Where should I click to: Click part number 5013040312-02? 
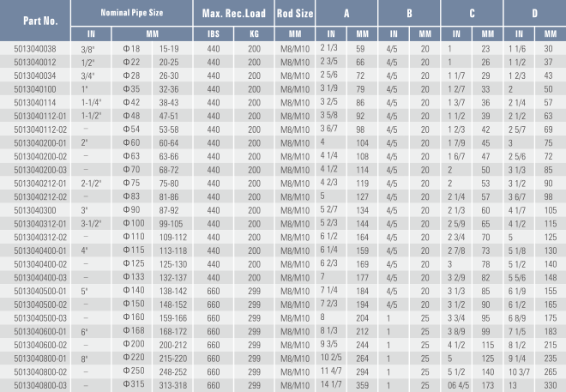point(40,238)
